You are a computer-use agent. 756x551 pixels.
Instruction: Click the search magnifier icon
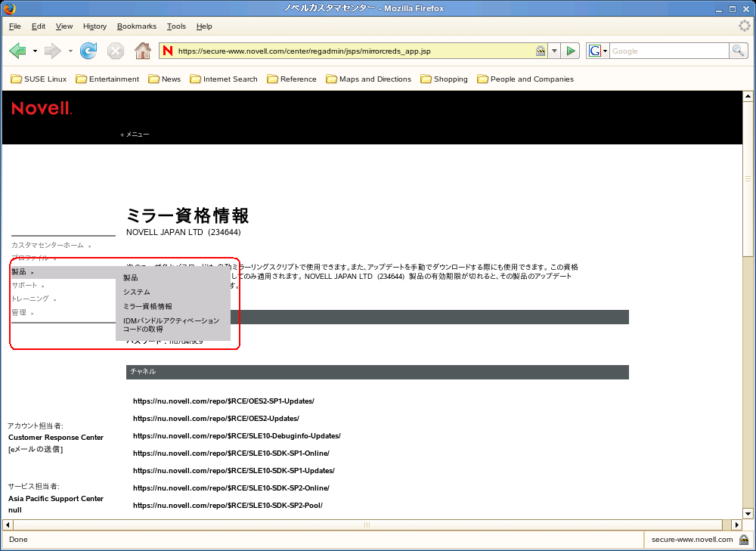738,51
